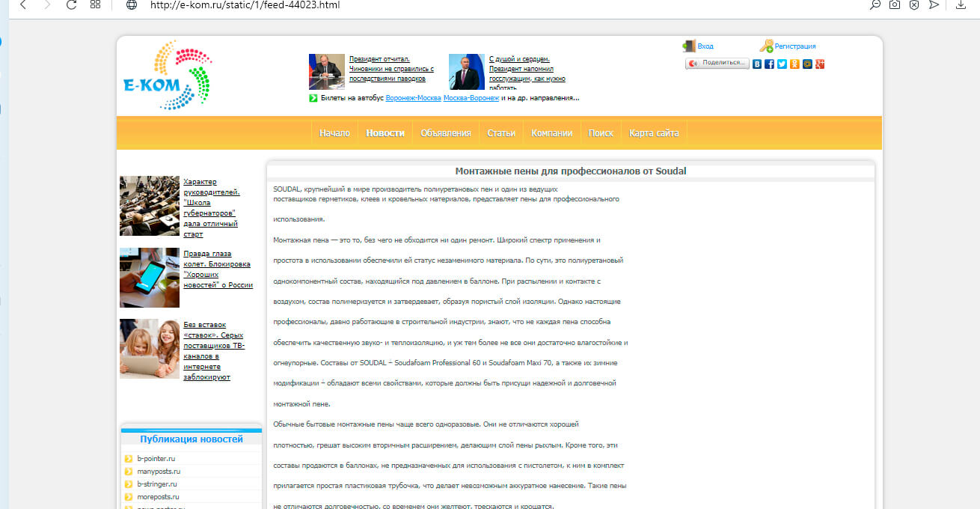This screenshot has width=980, height=509.
Task: Open the Новости menu item
Action: (385, 133)
